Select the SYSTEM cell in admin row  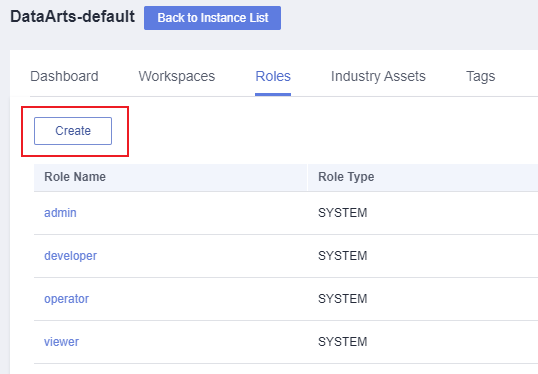click(x=342, y=213)
